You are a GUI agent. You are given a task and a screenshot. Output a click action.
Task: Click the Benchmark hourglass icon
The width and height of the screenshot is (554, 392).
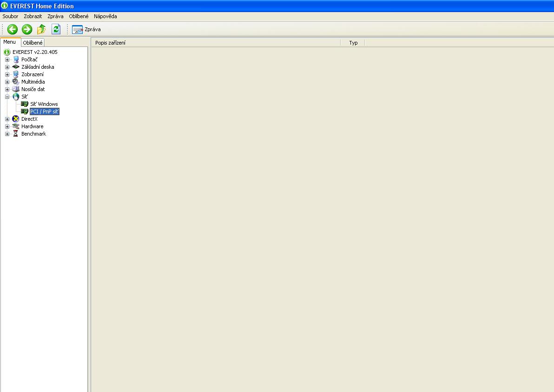pos(15,133)
